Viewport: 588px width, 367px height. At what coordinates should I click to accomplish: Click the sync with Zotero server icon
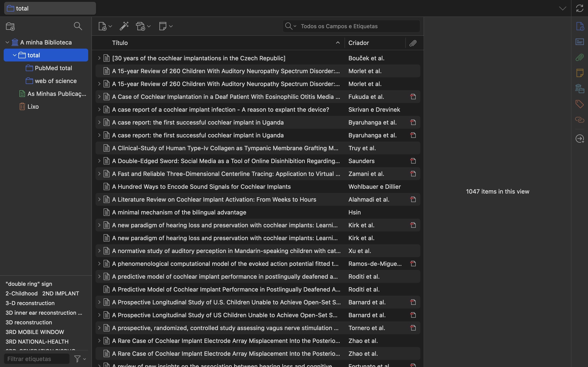[580, 8]
